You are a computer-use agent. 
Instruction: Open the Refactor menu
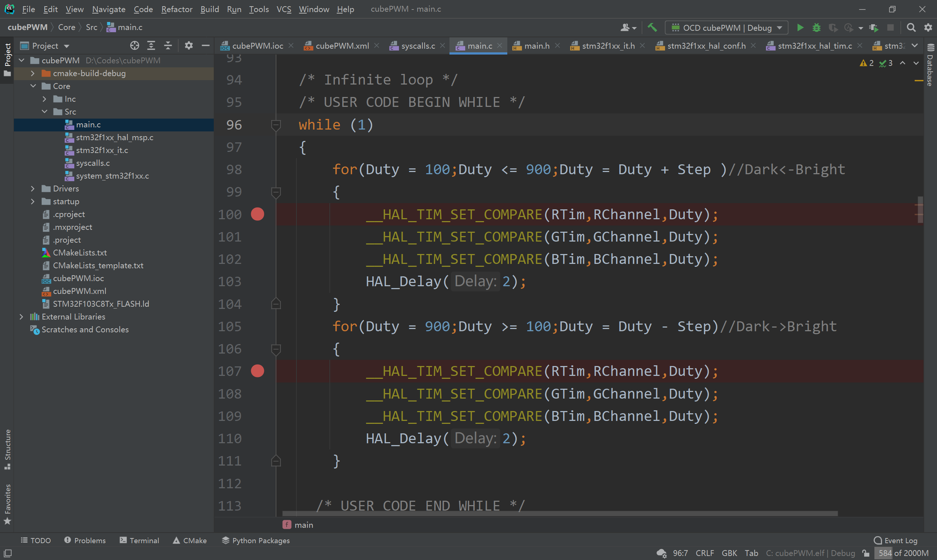[177, 9]
